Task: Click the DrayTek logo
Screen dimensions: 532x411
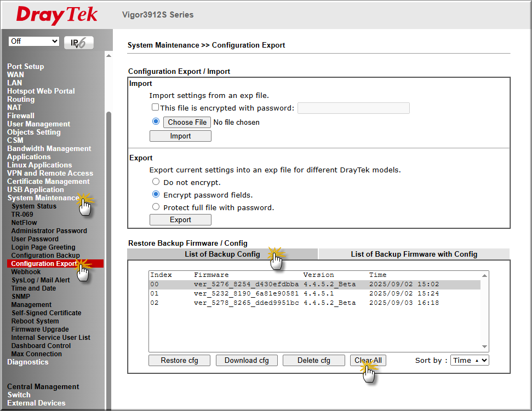Action: tap(57, 15)
